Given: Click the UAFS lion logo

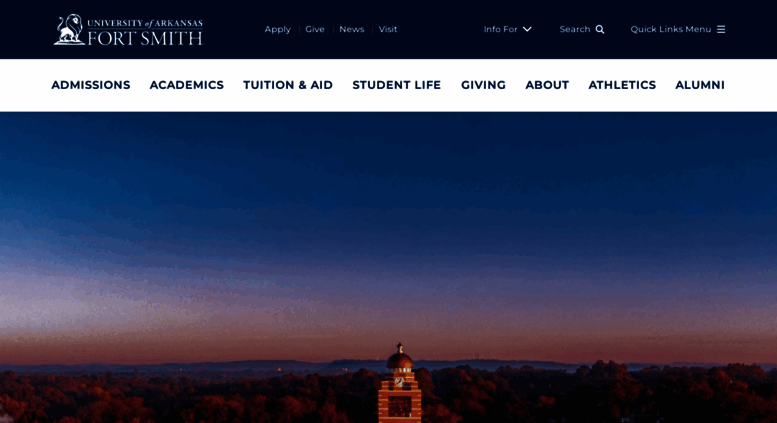Looking at the screenshot, I should tap(128, 30).
